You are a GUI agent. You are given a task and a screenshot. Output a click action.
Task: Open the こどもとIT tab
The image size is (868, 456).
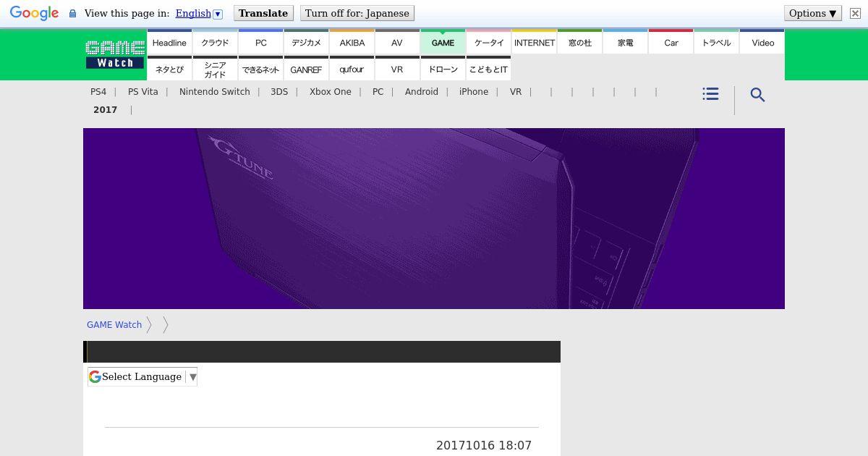(488, 69)
